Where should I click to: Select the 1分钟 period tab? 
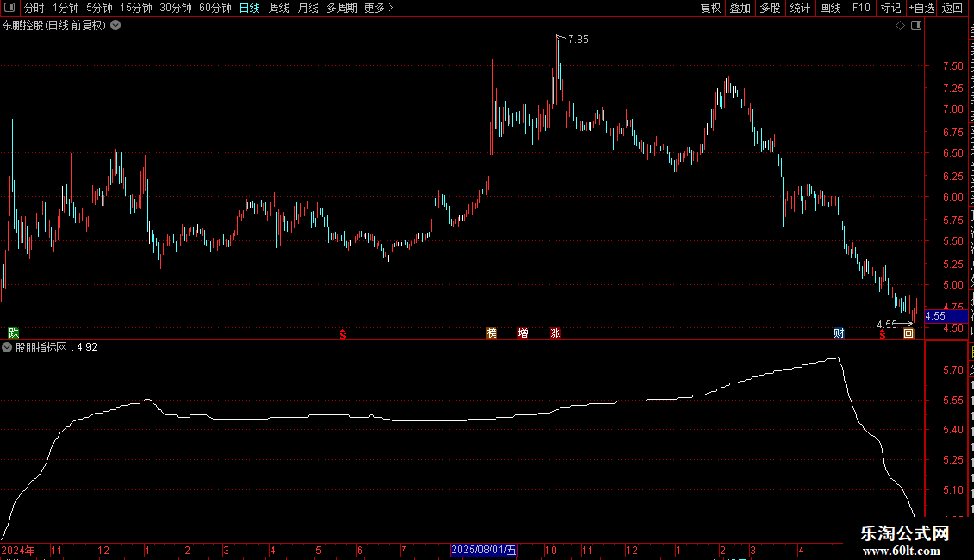(x=66, y=8)
